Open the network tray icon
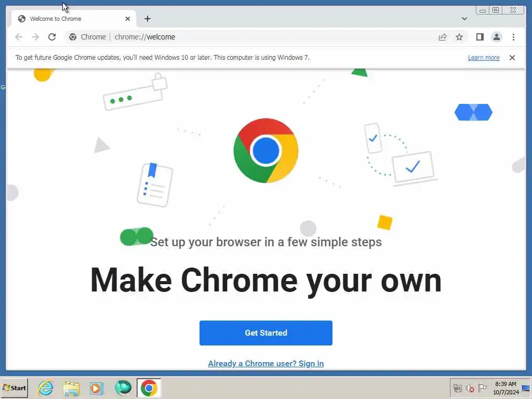 [458, 388]
